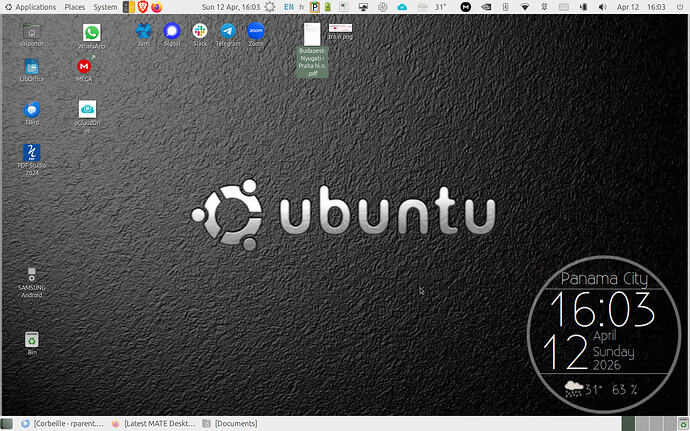Open the pCloud P tray icon

[x=315, y=7]
